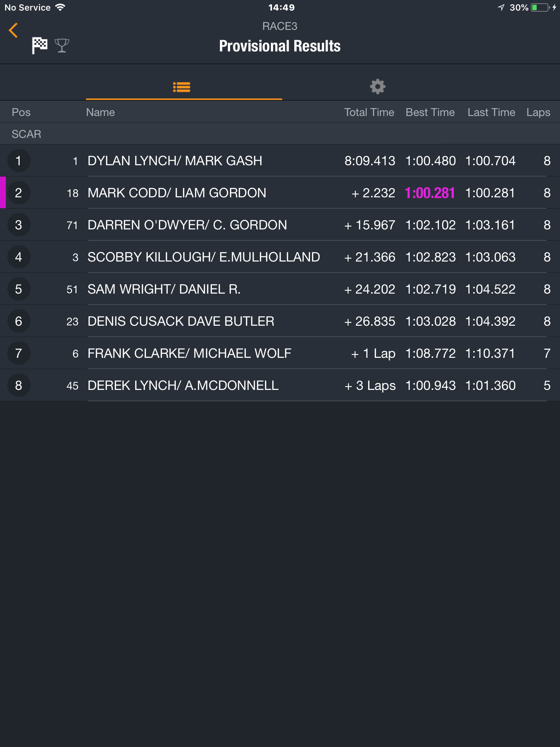The height and width of the screenshot is (747, 560).
Task: Tap the orange back chevron
Action: pyautogui.click(x=13, y=30)
